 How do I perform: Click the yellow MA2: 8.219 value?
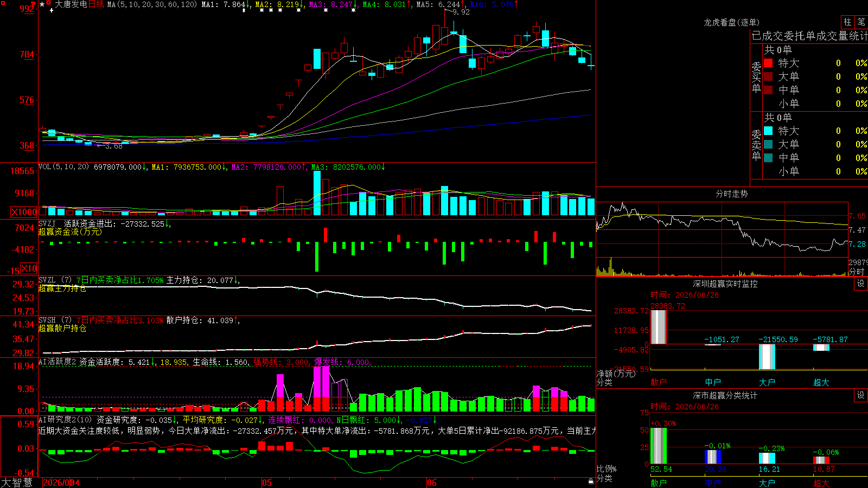277,4
